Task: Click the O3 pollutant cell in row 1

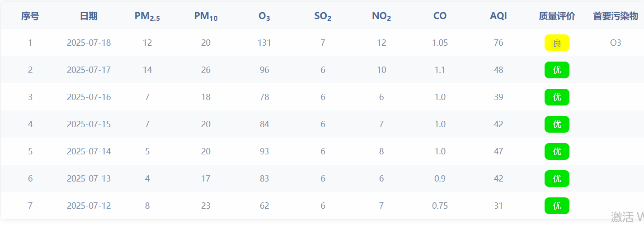Action: (616, 43)
